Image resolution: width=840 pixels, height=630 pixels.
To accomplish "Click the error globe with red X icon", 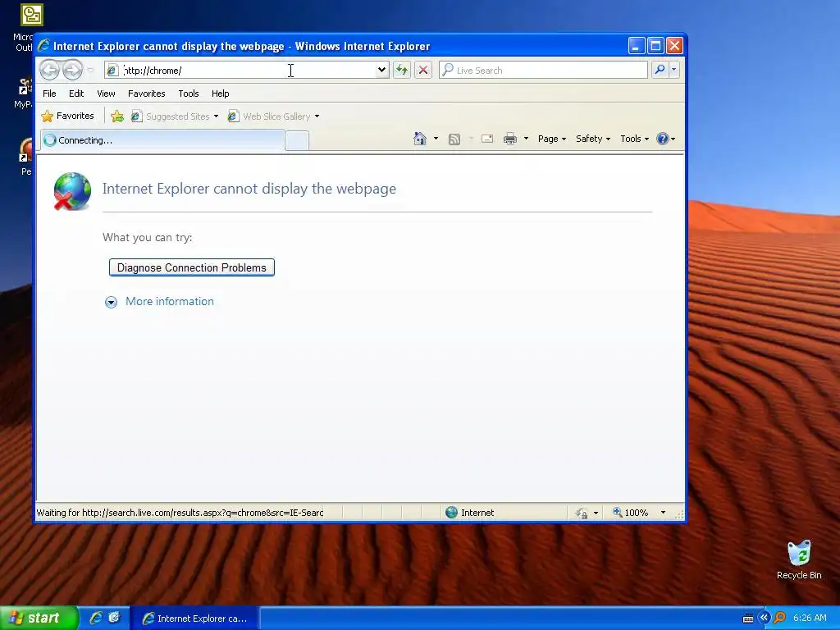I will 72,191.
